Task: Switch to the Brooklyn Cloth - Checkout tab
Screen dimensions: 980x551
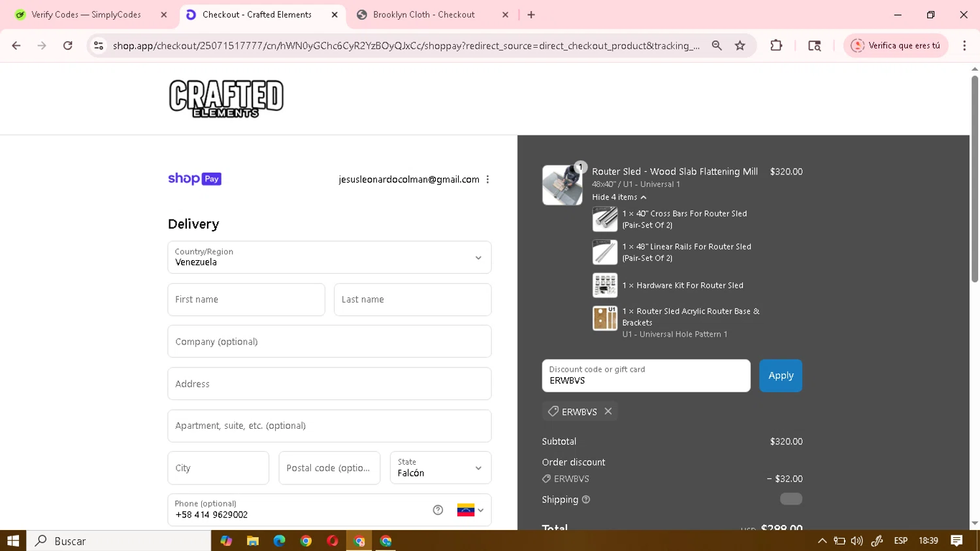Action: (x=424, y=14)
